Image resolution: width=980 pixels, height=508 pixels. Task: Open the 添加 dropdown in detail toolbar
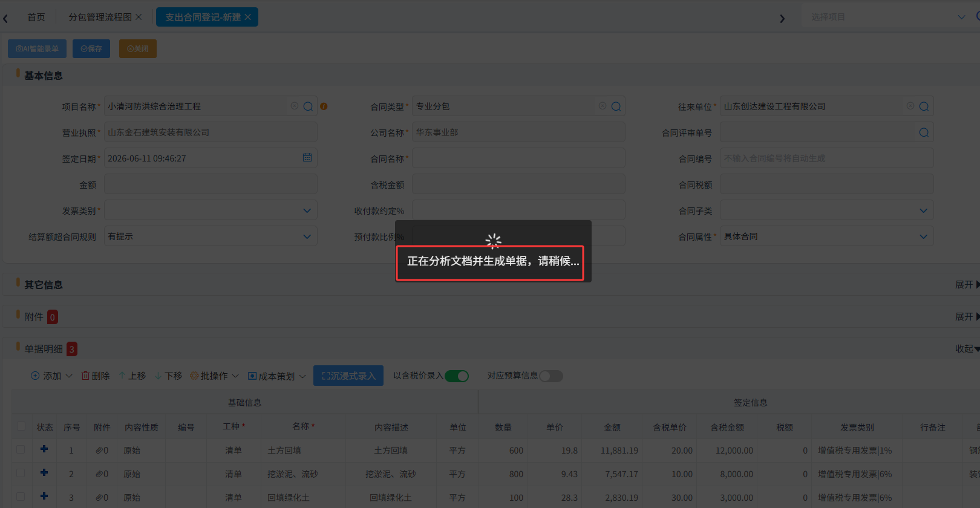(51, 376)
